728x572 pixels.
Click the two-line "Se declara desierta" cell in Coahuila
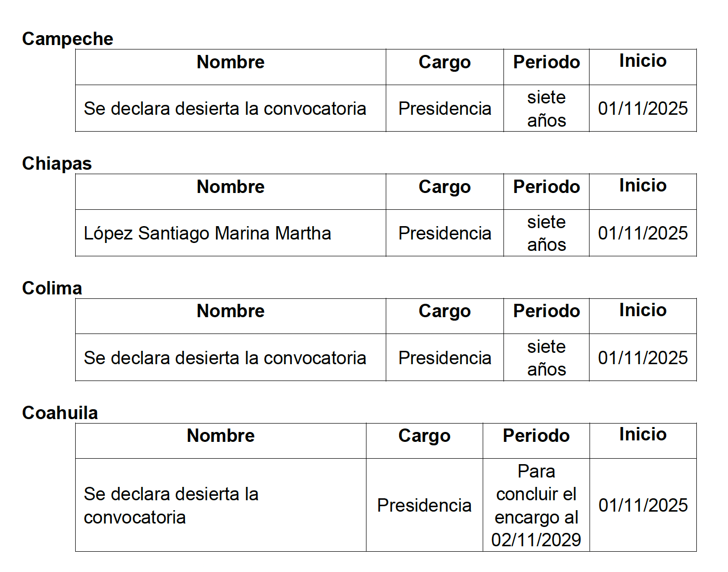click(x=171, y=505)
